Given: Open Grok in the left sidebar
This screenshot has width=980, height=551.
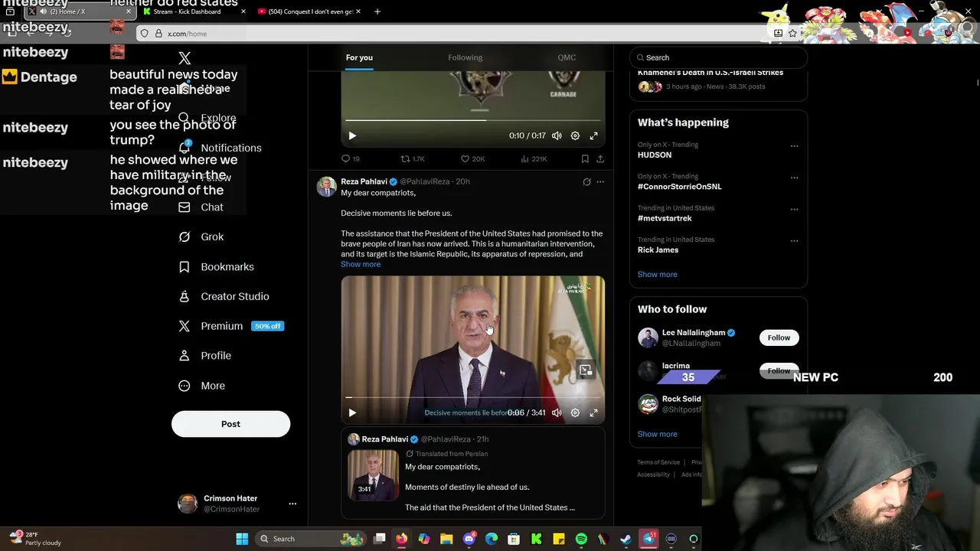Looking at the screenshot, I should (x=201, y=237).
